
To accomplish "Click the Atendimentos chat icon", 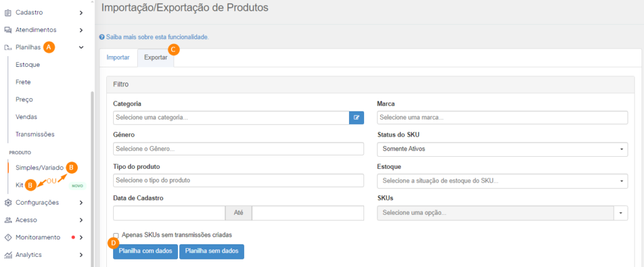I will [8, 30].
